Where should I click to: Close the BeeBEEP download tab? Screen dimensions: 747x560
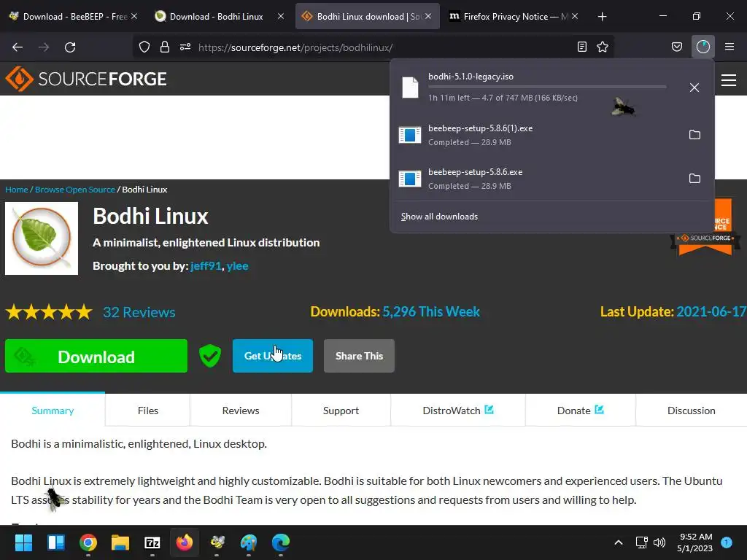coord(134,16)
